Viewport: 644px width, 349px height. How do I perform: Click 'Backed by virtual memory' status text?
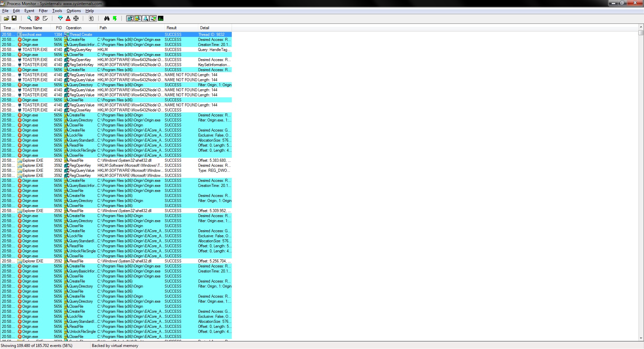click(115, 346)
